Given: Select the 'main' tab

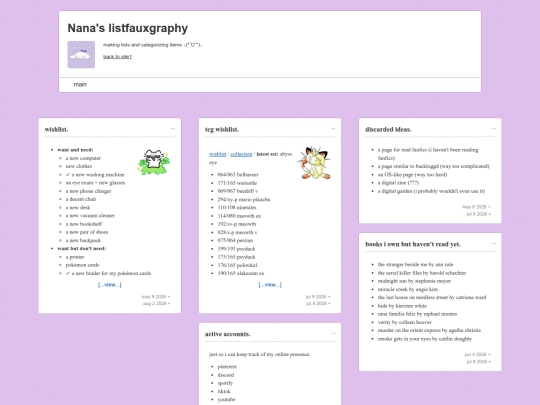Looking at the screenshot, I should pyautogui.click(x=80, y=84).
